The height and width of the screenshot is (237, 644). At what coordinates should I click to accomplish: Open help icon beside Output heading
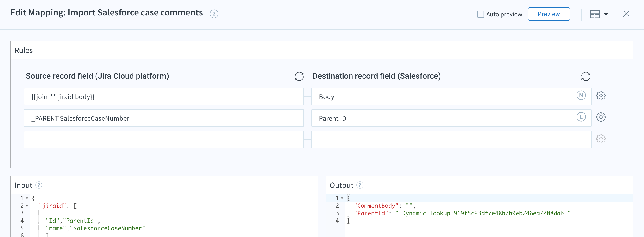pyautogui.click(x=360, y=185)
